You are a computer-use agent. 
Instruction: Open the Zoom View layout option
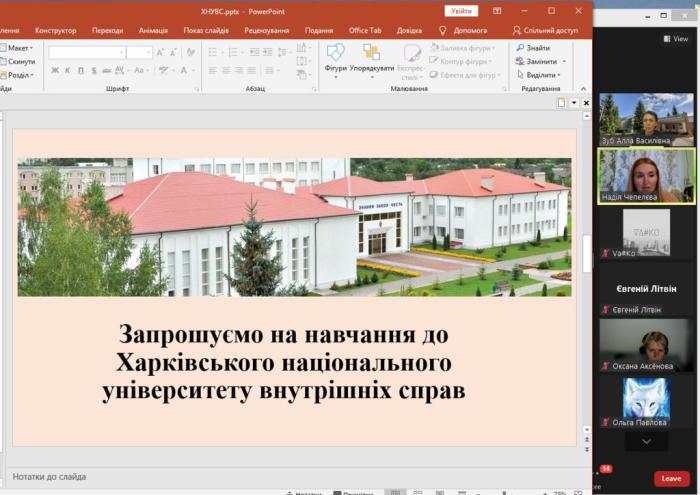[676, 39]
